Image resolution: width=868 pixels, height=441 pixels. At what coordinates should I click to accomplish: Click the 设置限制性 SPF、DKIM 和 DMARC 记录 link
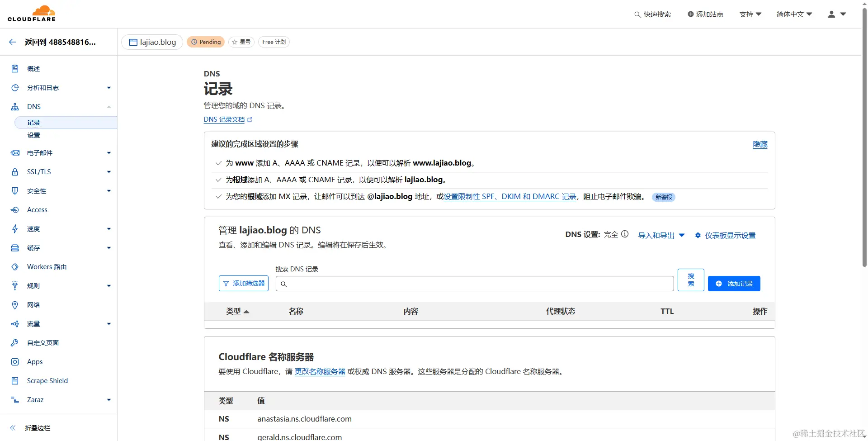(510, 197)
